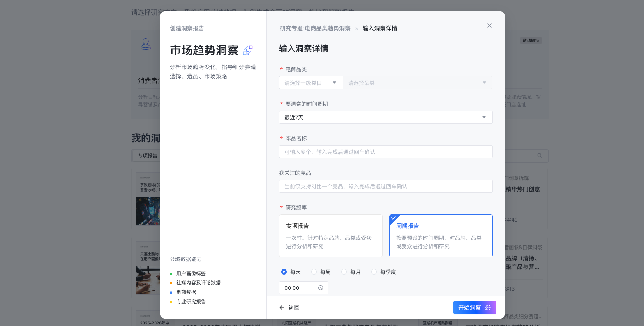The image size is (644, 326).
Task: Select the 专项报告 one-time report card
Action: click(330, 236)
